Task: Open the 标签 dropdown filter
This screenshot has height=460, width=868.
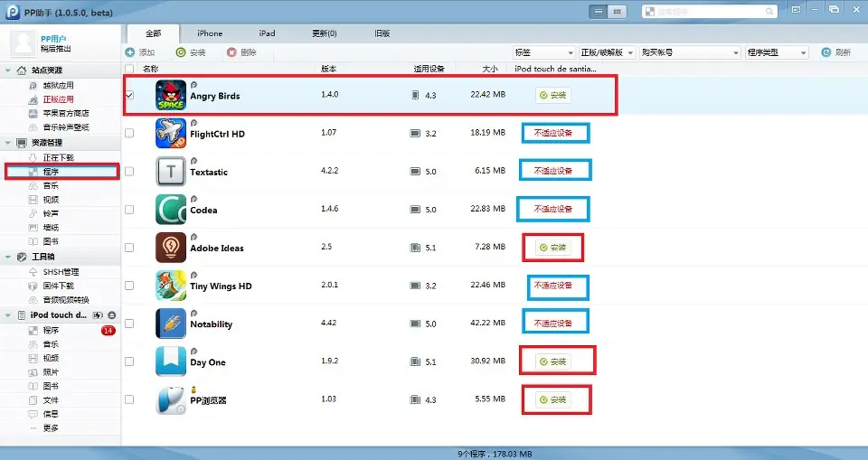Action: (x=543, y=52)
